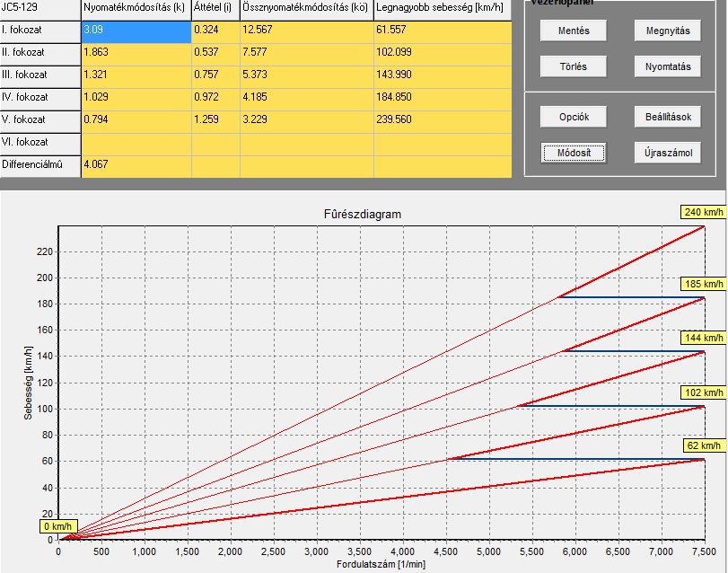The width and height of the screenshot is (728, 573).
Task: Click the empty VI. fokozat ratio cell
Action: (136, 142)
